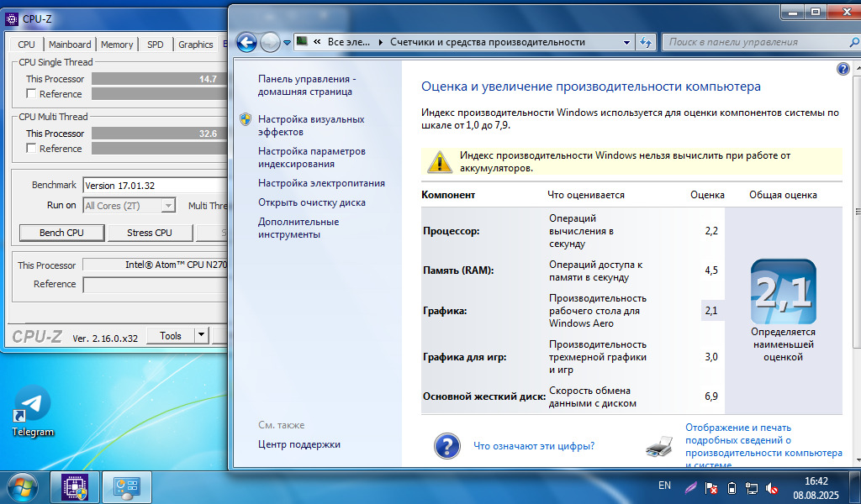The image size is (861, 504).
Task: Click the single thread score bar showing 14.7
Action: [159, 79]
